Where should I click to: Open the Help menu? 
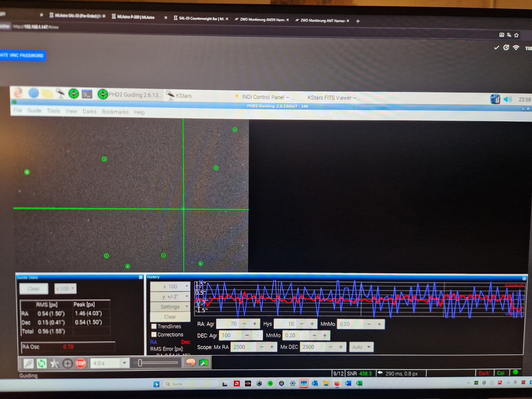coord(139,112)
